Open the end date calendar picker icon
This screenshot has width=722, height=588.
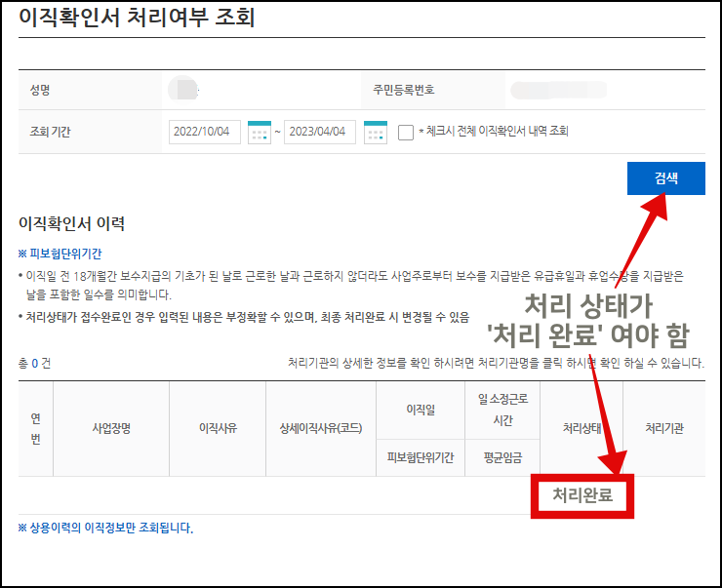point(376,132)
